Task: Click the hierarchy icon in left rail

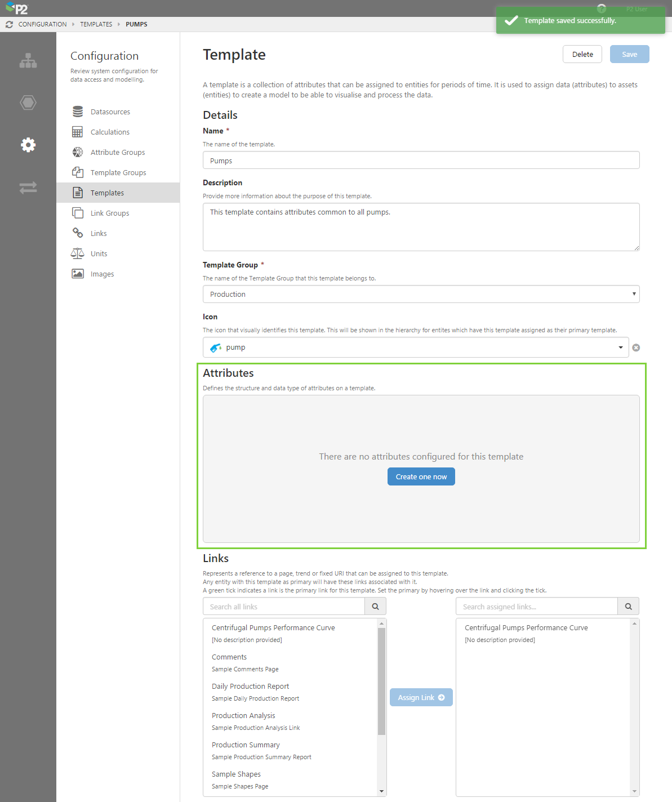Action: point(28,61)
